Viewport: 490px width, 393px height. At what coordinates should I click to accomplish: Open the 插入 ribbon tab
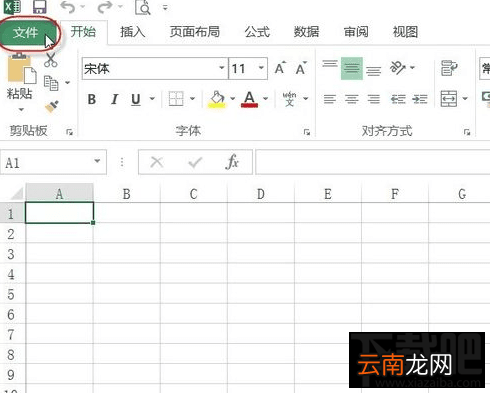133,32
